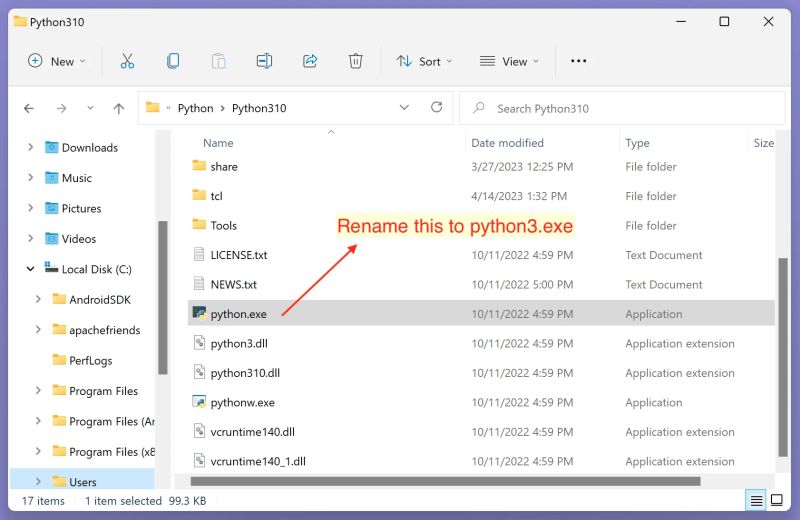The width and height of the screenshot is (800, 520).
Task: Click the share folder icon
Action: pos(199,165)
